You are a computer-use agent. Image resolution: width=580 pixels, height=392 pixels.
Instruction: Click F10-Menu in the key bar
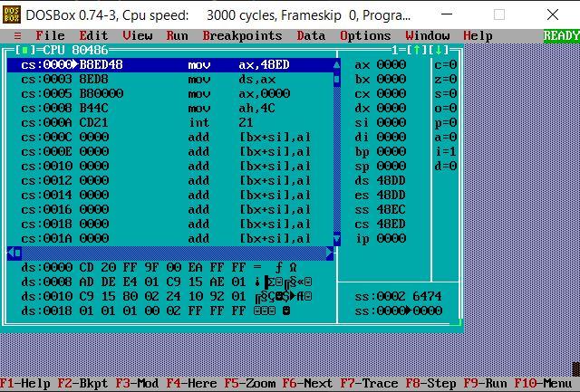543,384
